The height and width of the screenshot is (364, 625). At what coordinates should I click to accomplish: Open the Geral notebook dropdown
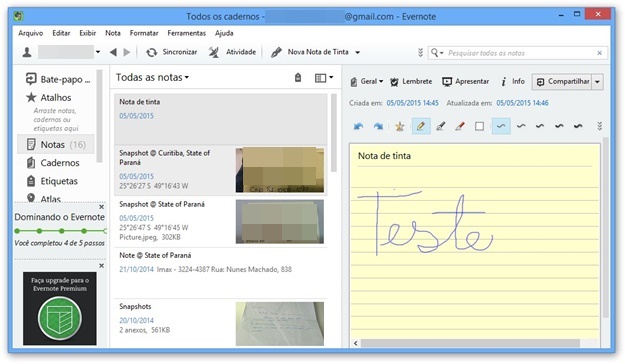click(x=367, y=81)
